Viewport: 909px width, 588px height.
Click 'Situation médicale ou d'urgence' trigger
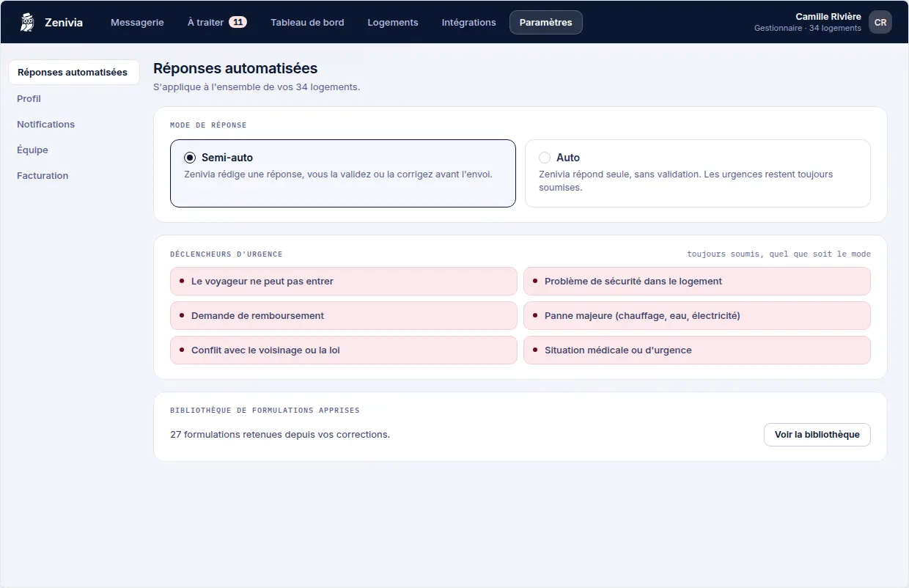(697, 350)
